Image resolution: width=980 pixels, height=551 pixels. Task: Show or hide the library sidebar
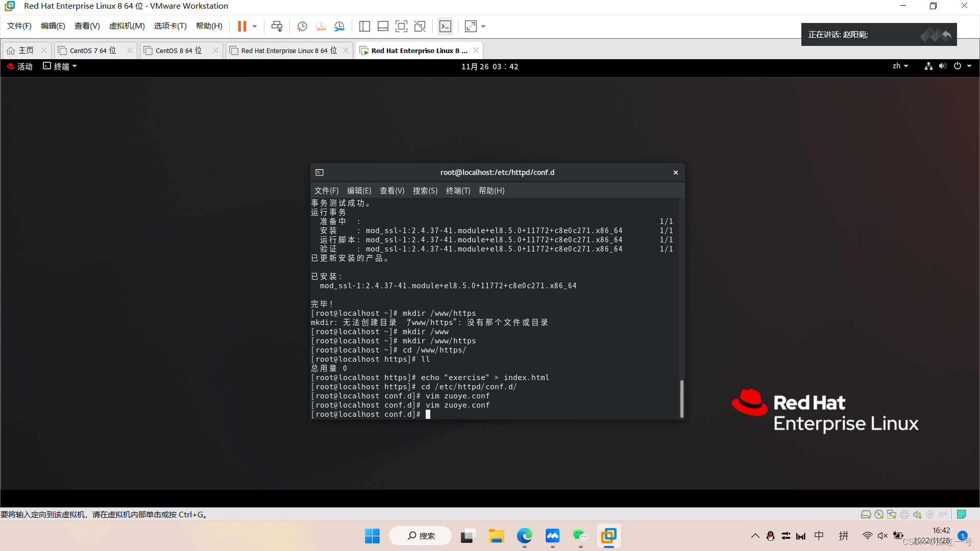point(364,26)
